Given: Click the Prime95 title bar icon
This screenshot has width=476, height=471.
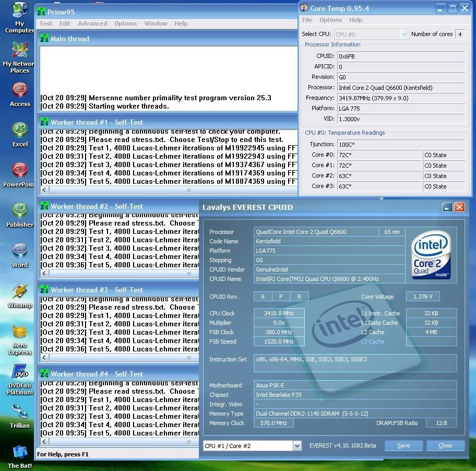Looking at the screenshot, I should 41,12.
